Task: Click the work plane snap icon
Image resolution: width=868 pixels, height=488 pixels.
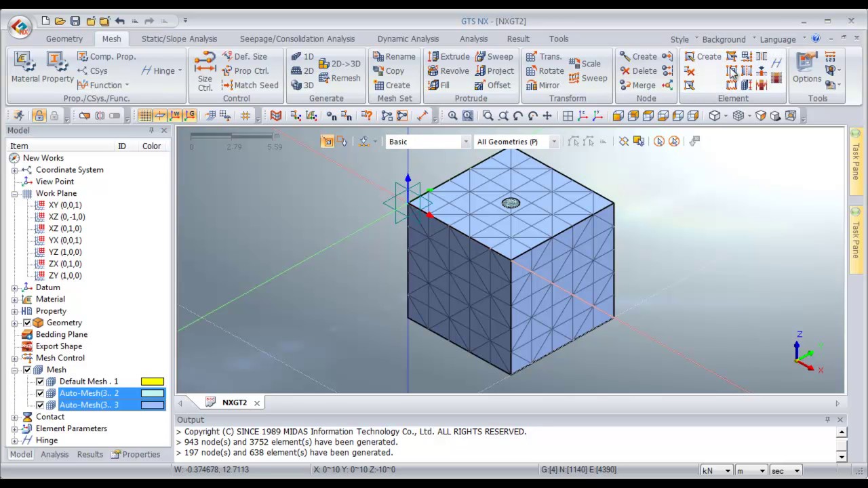Action: (160, 116)
